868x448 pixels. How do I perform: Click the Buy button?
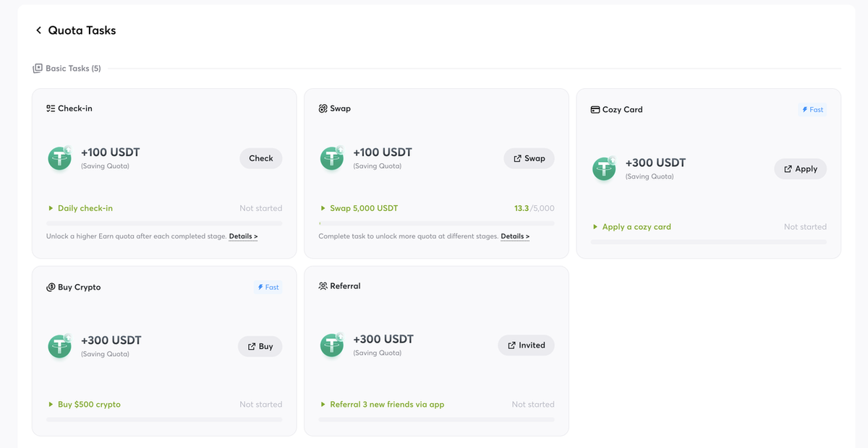(x=260, y=346)
